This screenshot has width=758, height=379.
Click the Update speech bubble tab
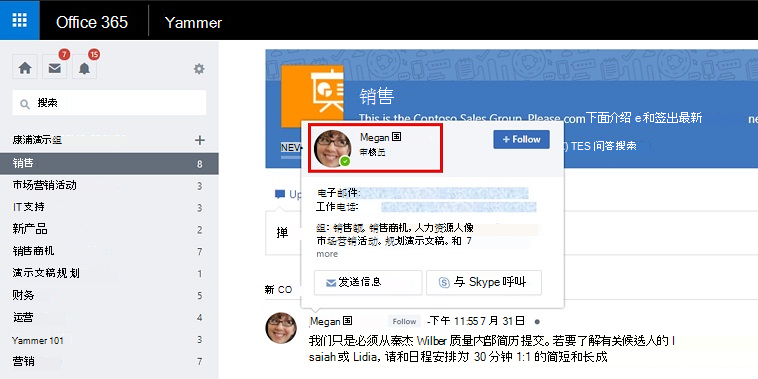click(x=288, y=194)
